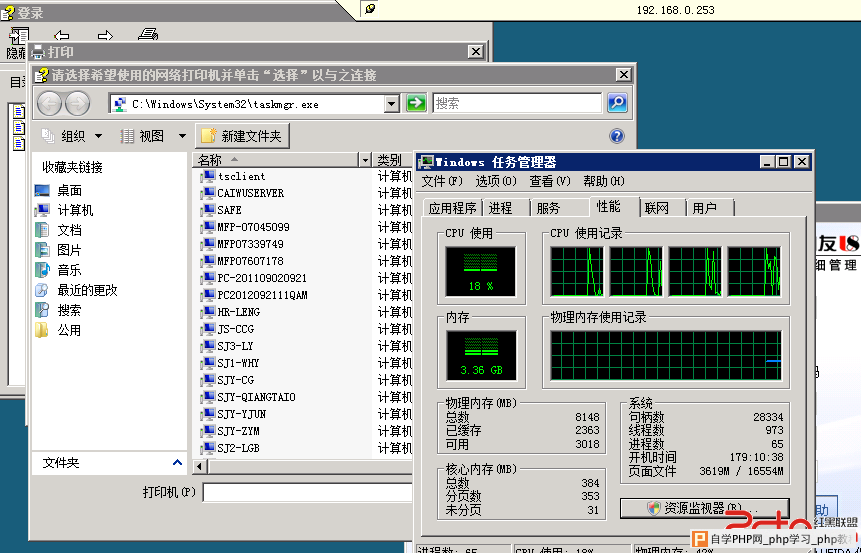Screen dimensions: 861x553
Task: Open the 组织 (Organize) toolbar menu
Action: tap(72, 136)
